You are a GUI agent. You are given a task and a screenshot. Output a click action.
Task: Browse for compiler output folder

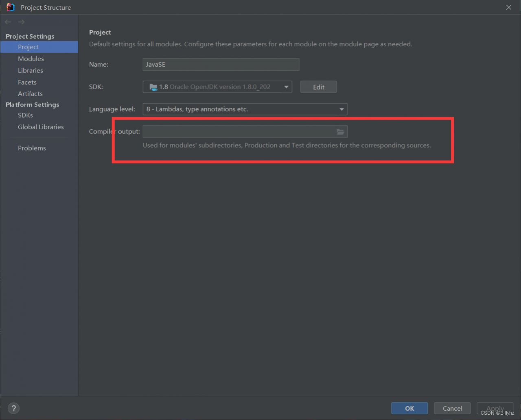click(340, 132)
